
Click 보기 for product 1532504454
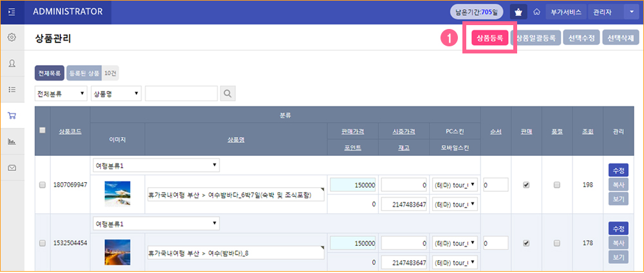(618, 258)
